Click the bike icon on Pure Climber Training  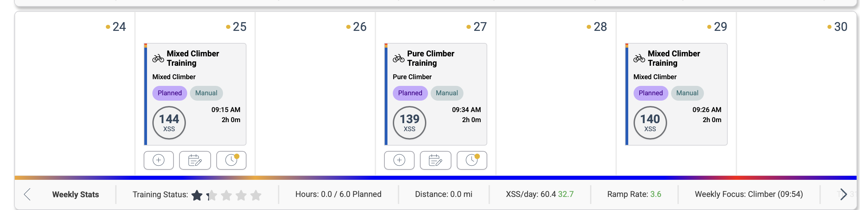point(398,58)
